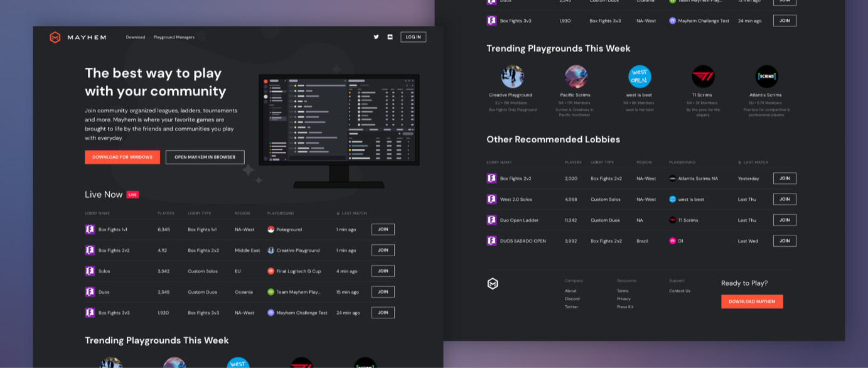Click the Pokeground playground avatar icon
868x368 pixels.
point(271,229)
